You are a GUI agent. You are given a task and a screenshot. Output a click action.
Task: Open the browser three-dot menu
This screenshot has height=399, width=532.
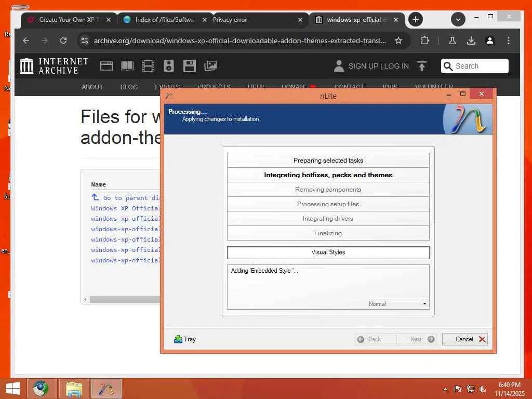[508, 41]
